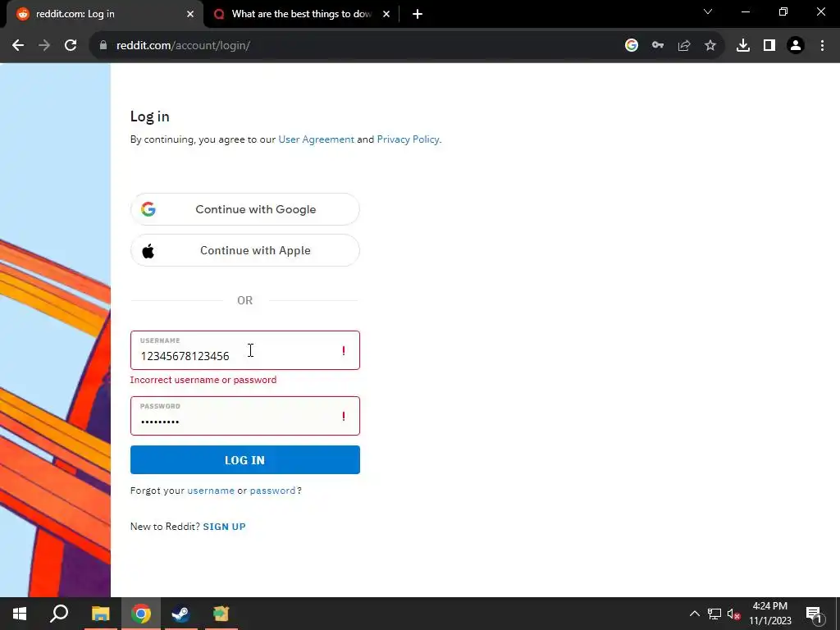This screenshot has width=840, height=630.
Task: Open the yellow-green app beside Steam on taskbar
Action: [221, 614]
